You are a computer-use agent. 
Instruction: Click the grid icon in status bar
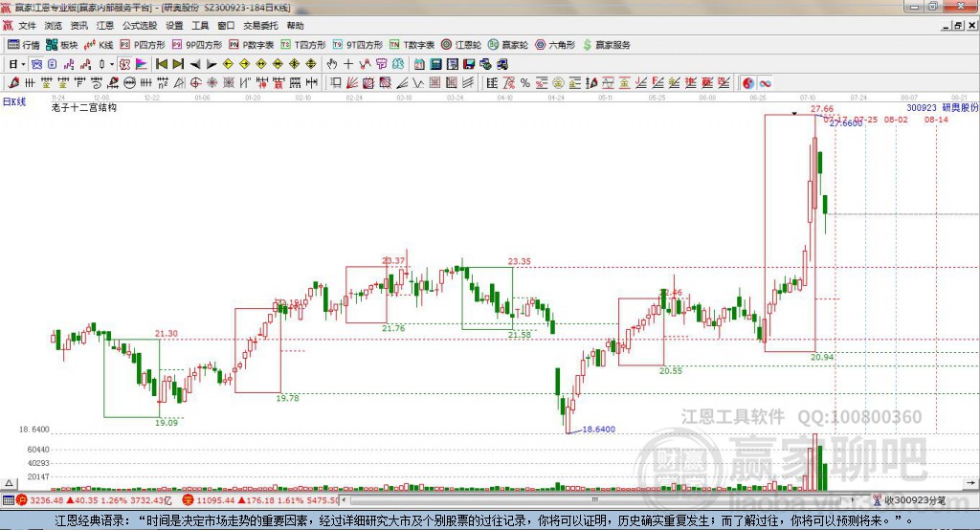click(8, 500)
